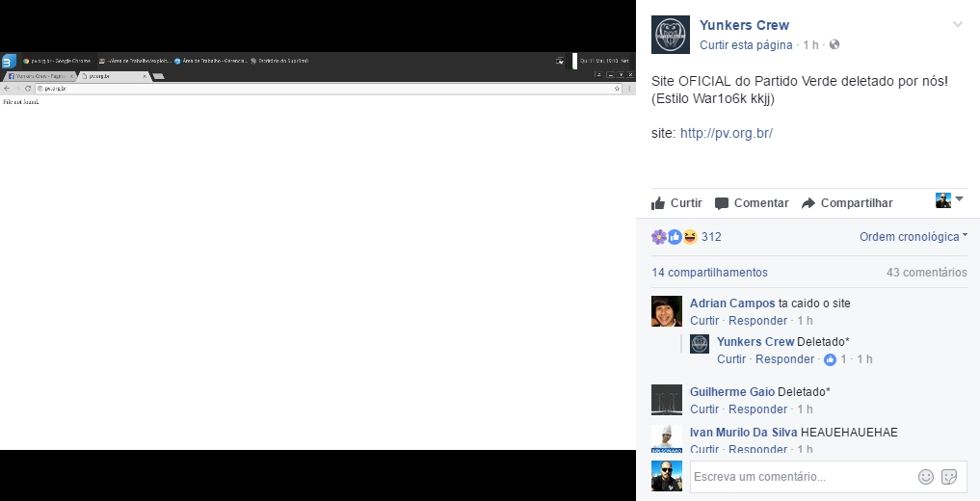The image size is (980, 501).
Task: Select Escritório do SuprimO taskbar entry
Action: [x=278, y=62]
